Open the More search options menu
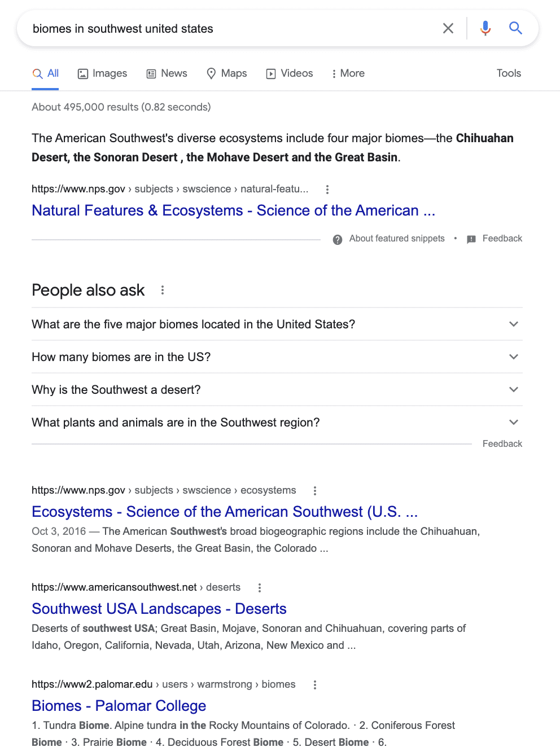 point(348,73)
